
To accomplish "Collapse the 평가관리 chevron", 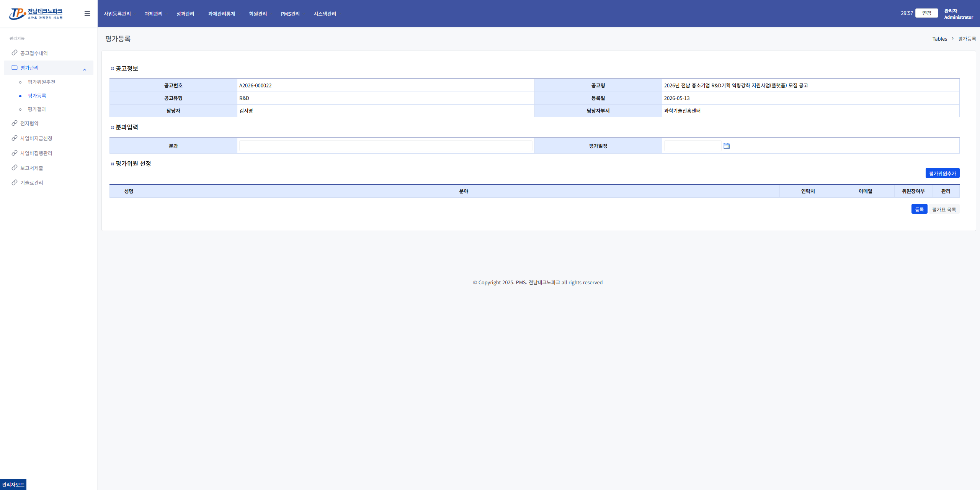I will 85,70.
